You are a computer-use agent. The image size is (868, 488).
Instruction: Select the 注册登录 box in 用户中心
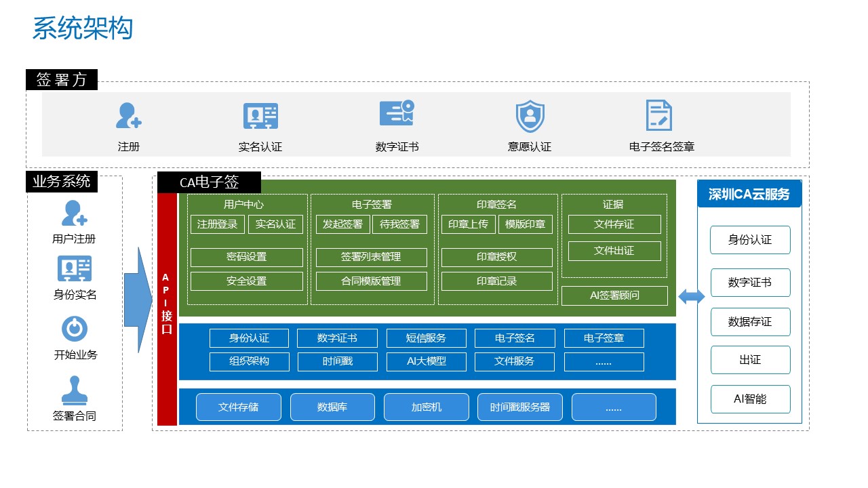click(217, 224)
